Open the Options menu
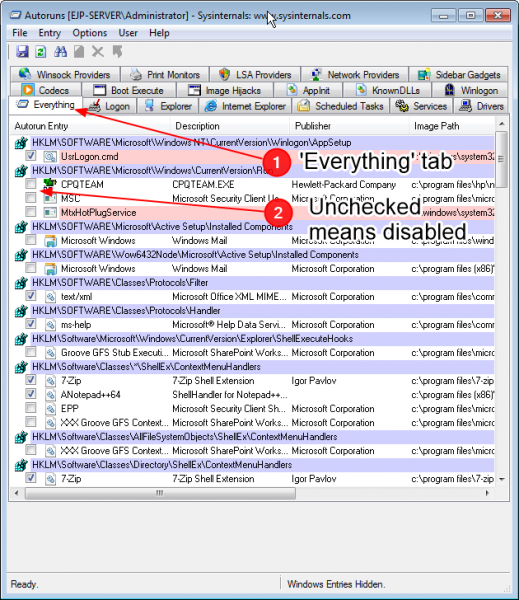 (90, 33)
